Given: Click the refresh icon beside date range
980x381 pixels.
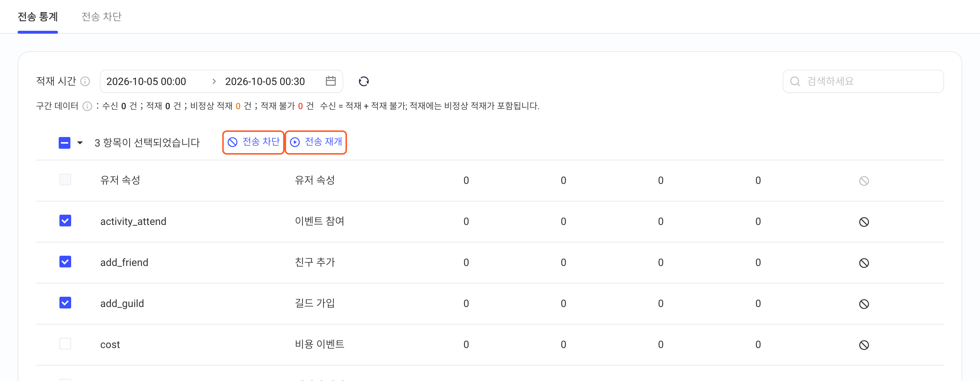Looking at the screenshot, I should 364,81.
